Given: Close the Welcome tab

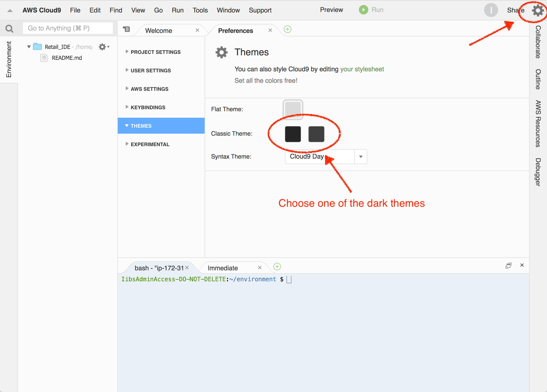Looking at the screenshot, I should (197, 30).
